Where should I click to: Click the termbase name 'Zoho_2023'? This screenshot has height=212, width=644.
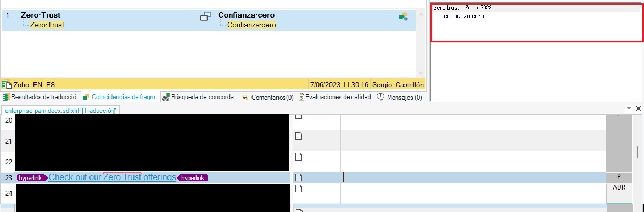pyautogui.click(x=478, y=8)
